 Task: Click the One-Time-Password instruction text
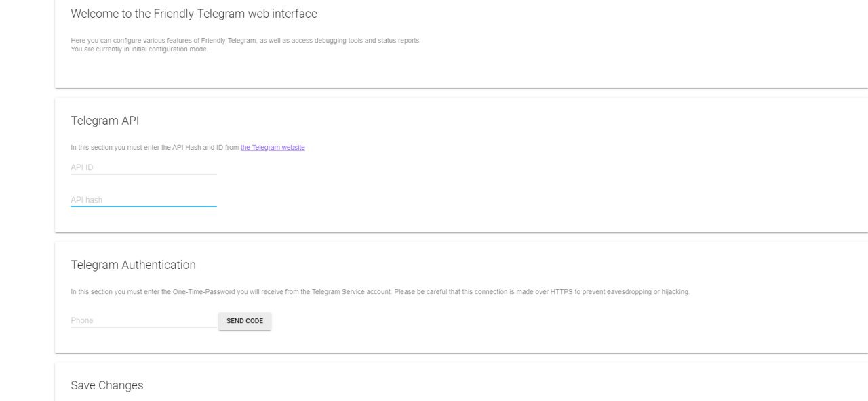coord(380,292)
